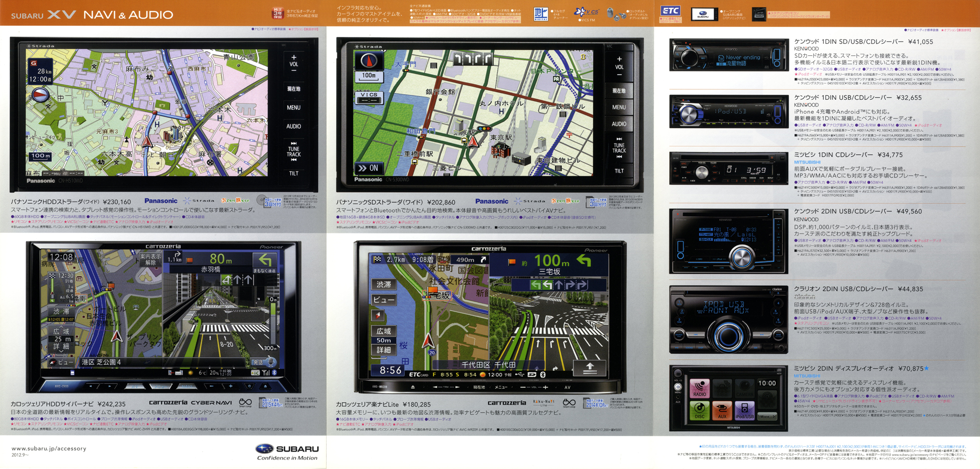Click the price ¥242,235 for Cyber Navi
This screenshot has width=980, height=469.
point(112,404)
